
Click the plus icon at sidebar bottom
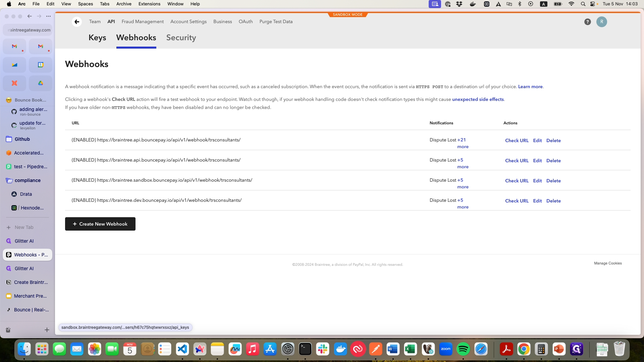point(47,330)
